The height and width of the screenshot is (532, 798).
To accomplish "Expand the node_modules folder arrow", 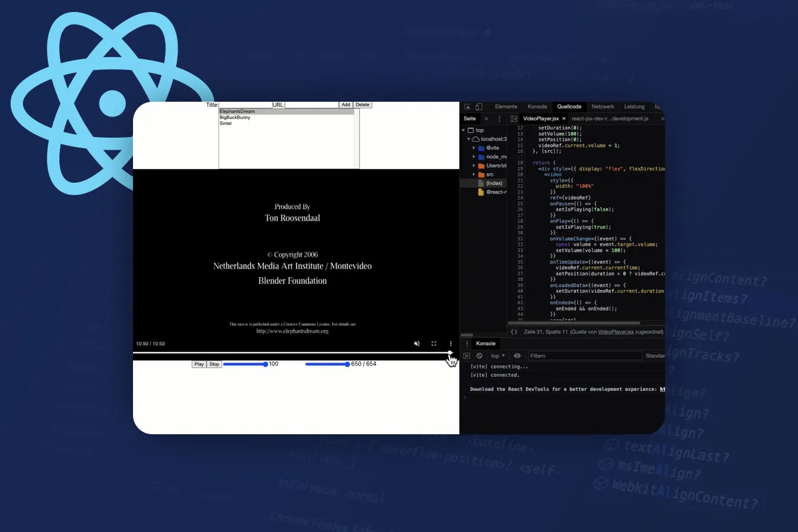I will [473, 156].
